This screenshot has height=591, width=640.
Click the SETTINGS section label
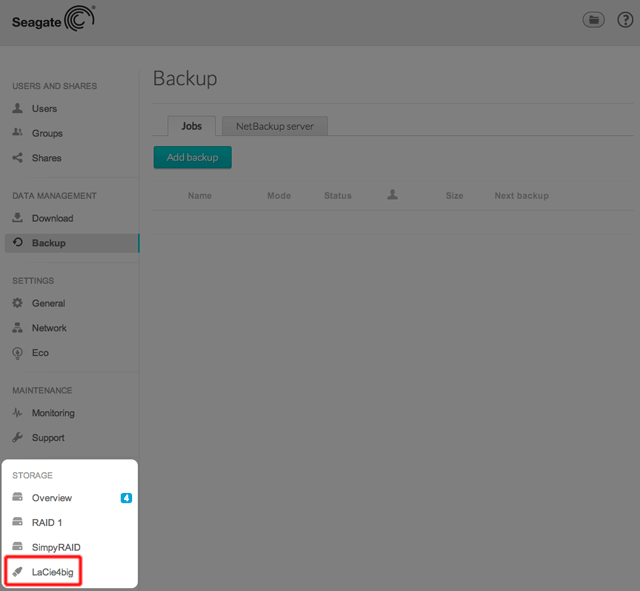pos(33,281)
